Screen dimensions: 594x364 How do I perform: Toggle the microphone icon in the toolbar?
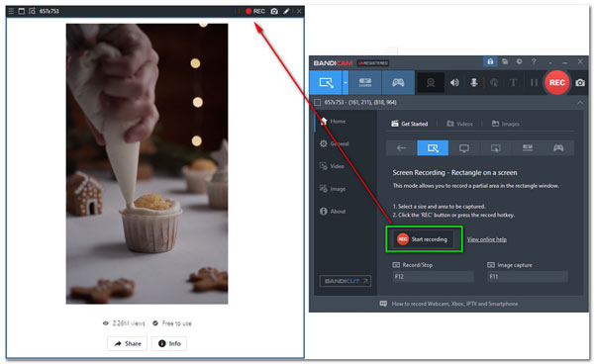[474, 82]
